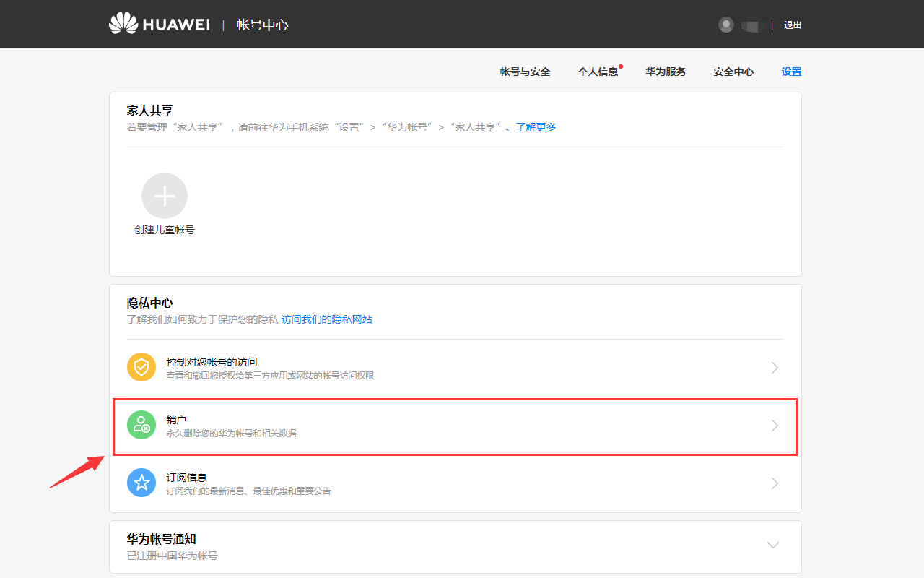Click the 隐私中心 heading
Image resolution: width=924 pixels, height=578 pixels.
coord(150,303)
